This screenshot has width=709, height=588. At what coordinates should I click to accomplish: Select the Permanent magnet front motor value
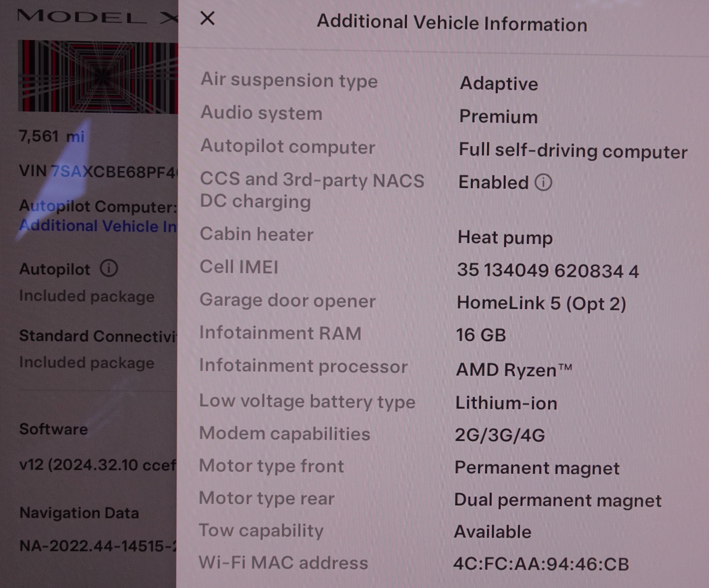pos(537,468)
